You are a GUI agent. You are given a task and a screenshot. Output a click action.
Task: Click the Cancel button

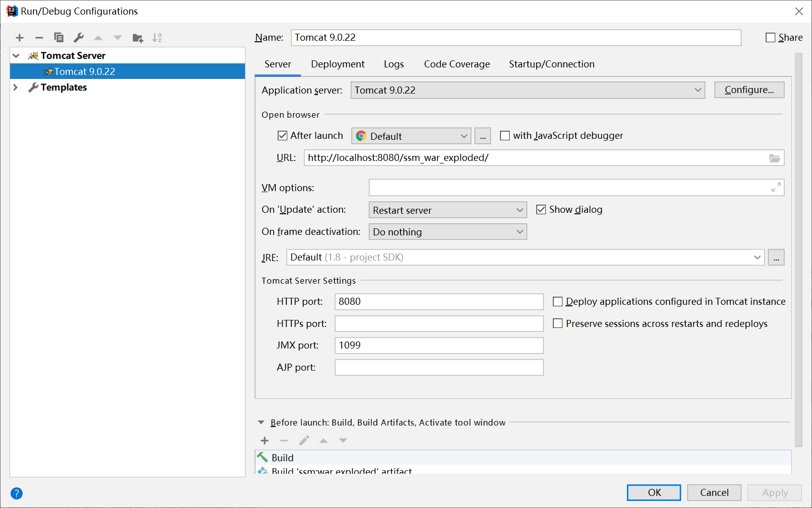point(714,493)
